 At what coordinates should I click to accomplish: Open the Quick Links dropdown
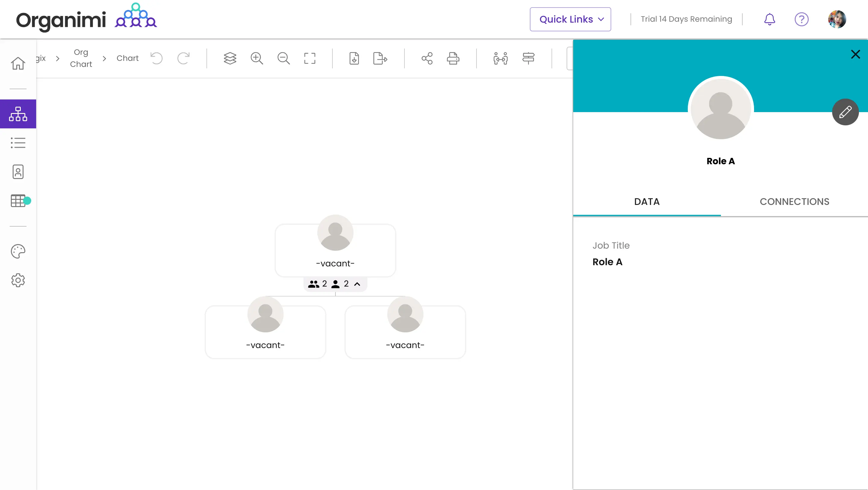point(570,19)
